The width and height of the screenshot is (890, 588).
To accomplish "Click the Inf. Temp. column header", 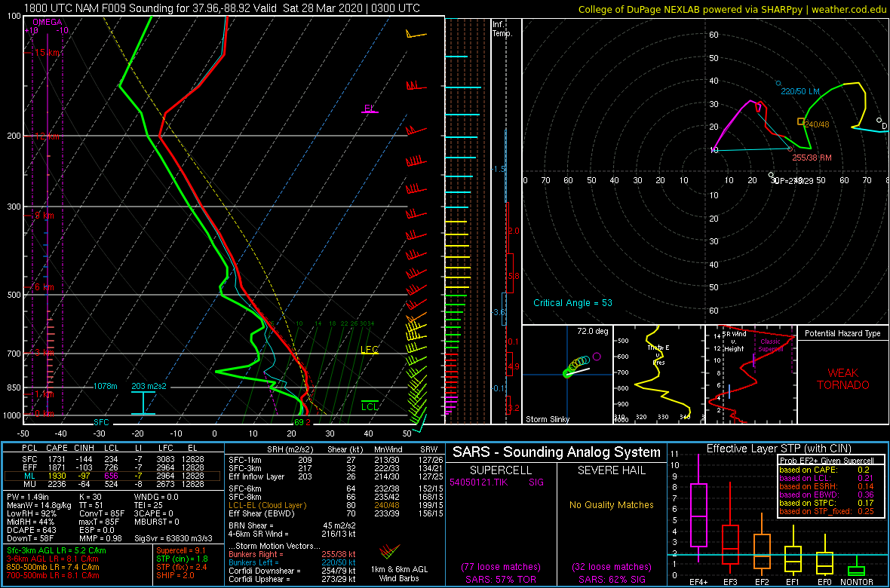I will (x=503, y=29).
